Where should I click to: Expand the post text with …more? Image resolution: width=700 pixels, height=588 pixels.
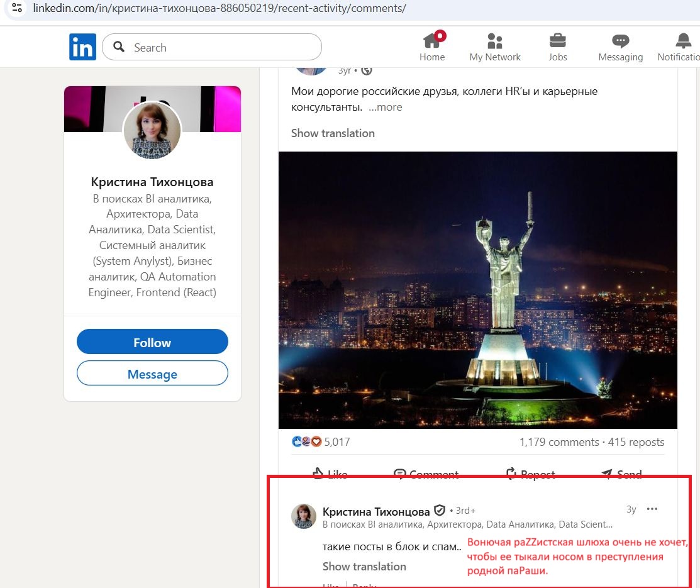tap(385, 107)
